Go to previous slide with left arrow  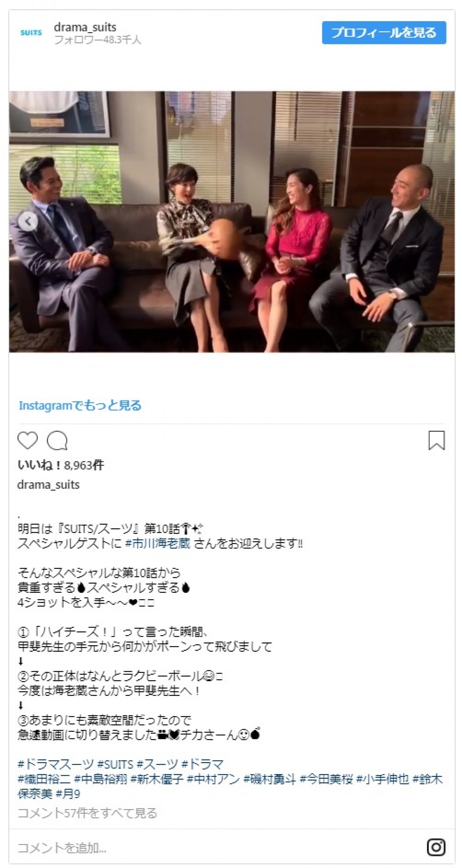click(x=28, y=221)
